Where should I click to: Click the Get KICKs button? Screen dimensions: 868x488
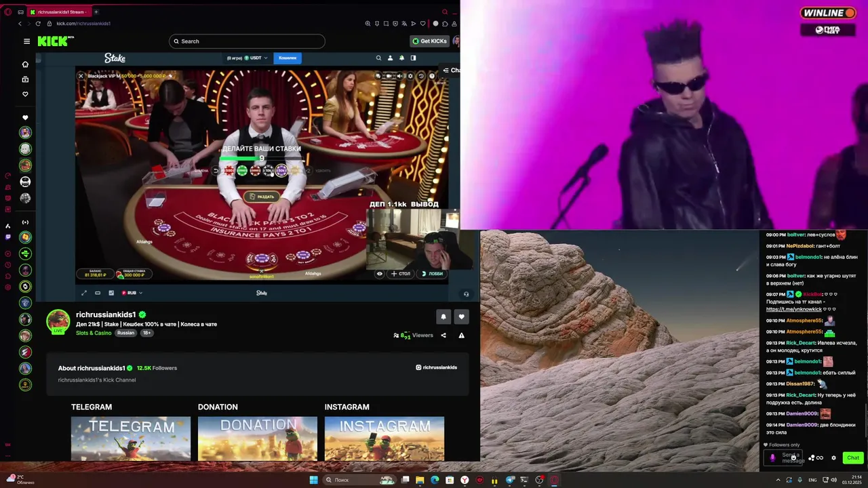pos(430,41)
